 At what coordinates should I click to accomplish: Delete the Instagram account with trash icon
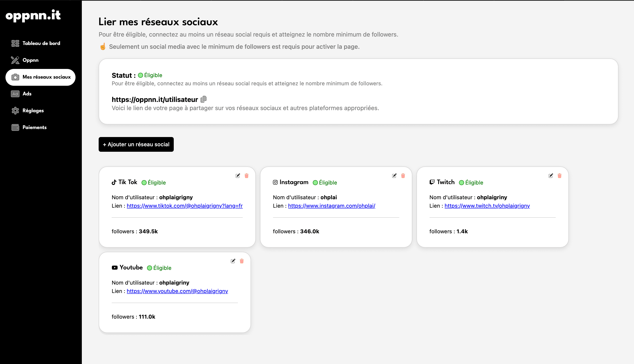point(403,176)
